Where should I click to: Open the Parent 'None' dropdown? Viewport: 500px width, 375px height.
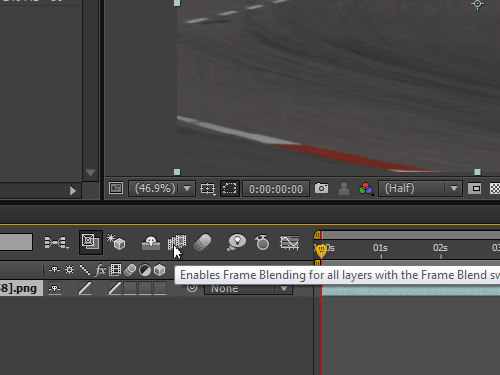point(248,289)
